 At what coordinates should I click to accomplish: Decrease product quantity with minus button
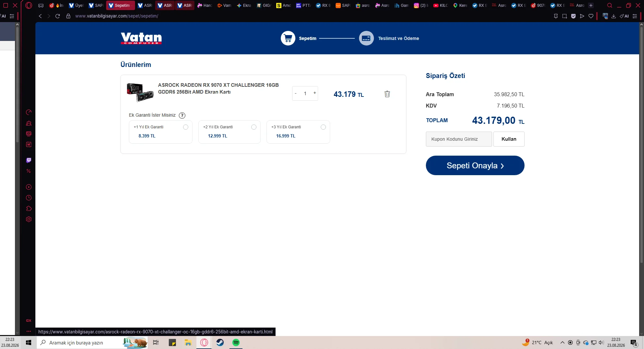(x=296, y=93)
